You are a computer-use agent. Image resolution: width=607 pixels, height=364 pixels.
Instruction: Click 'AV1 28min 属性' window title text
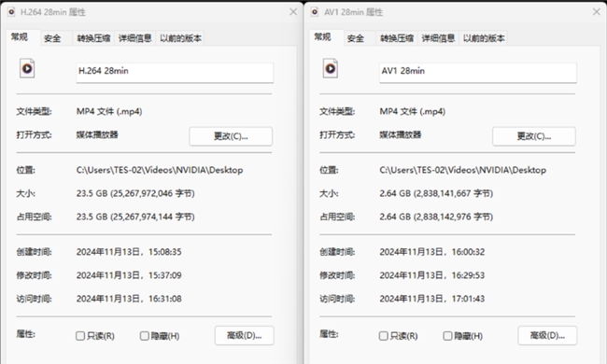(353, 12)
